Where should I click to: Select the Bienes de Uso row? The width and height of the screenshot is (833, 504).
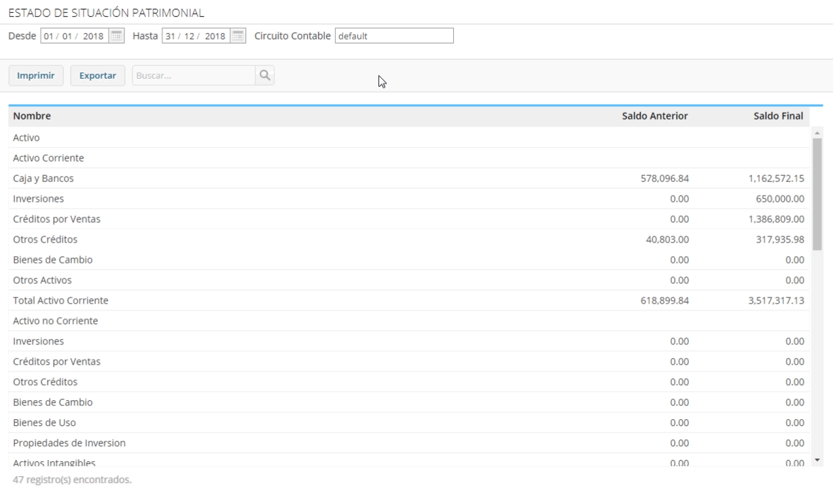[409, 422]
